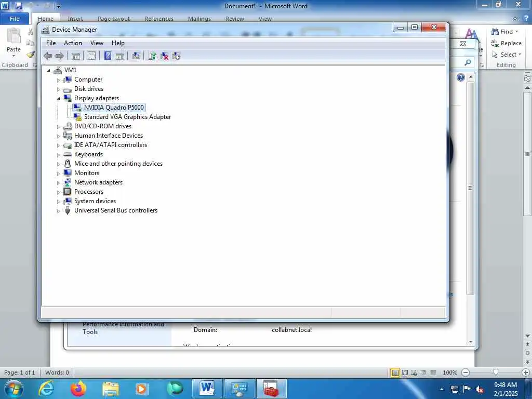Click the Word Help icon beside the ribbon tabs
This screenshot has width=532, height=399.
pyautogui.click(x=526, y=18)
